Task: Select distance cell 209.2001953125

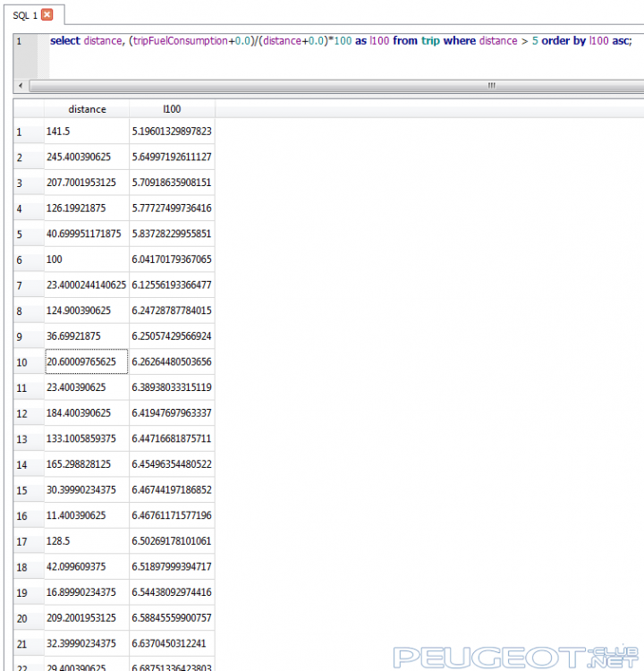Action: point(87,618)
